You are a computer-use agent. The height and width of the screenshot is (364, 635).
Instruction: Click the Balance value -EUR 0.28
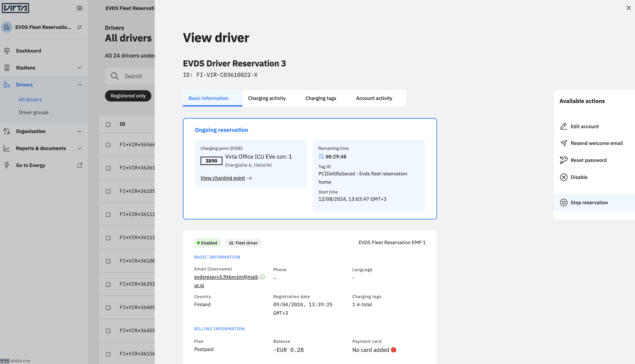[288, 350]
